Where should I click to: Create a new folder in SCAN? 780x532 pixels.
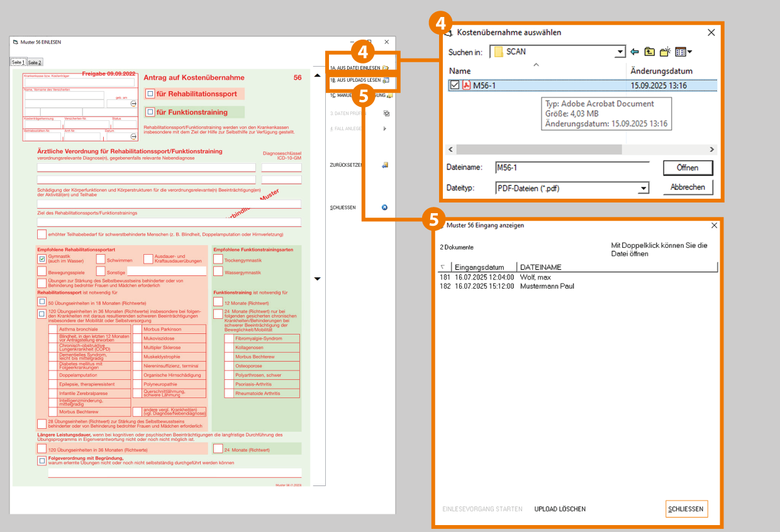tap(665, 52)
